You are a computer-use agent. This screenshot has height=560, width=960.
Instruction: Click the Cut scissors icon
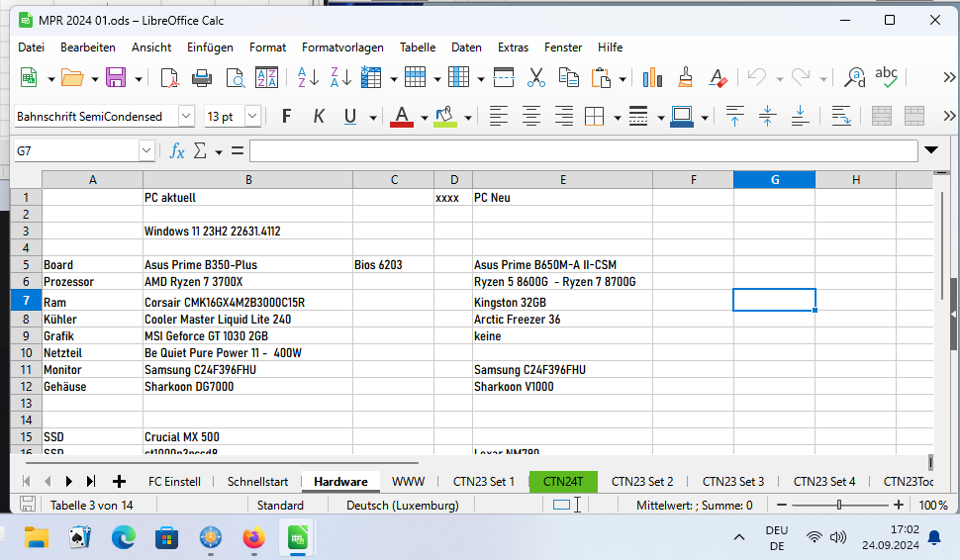click(x=535, y=78)
